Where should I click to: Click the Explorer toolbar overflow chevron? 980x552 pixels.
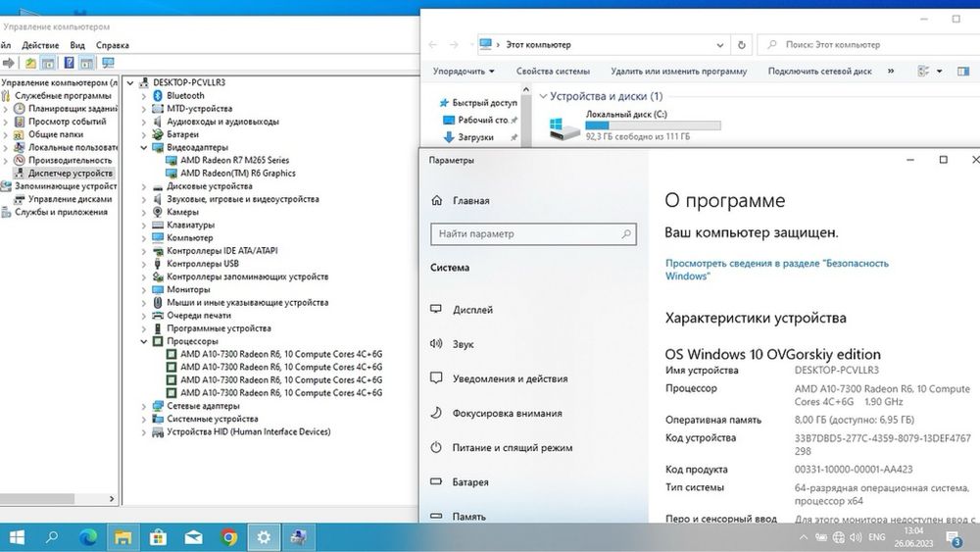pyautogui.click(x=891, y=72)
